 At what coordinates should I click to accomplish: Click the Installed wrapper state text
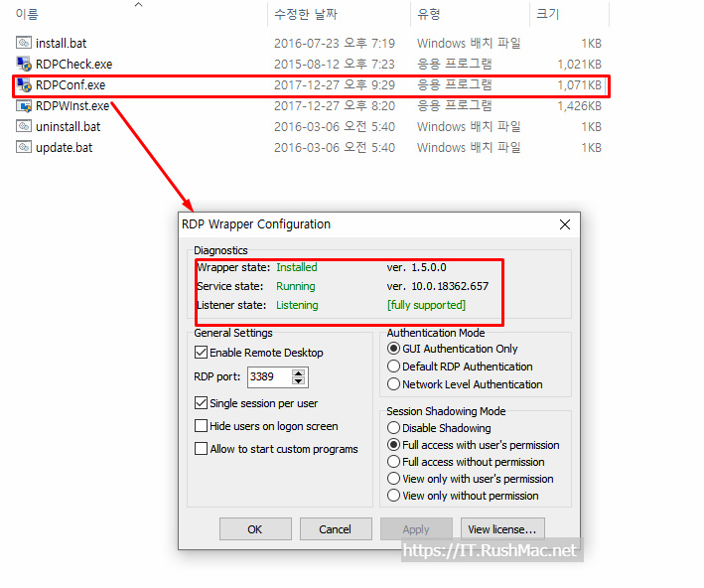click(x=297, y=267)
